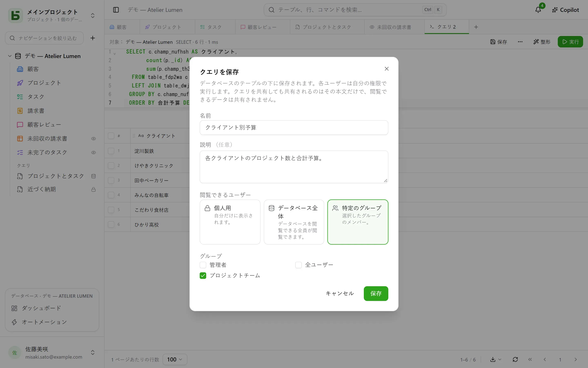
Task: Toggle visibility eye for 未回収の請求書
Action: [93, 139]
